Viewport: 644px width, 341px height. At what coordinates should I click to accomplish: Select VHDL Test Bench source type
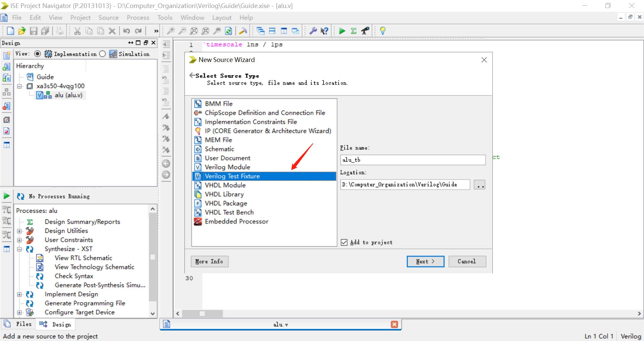[229, 212]
